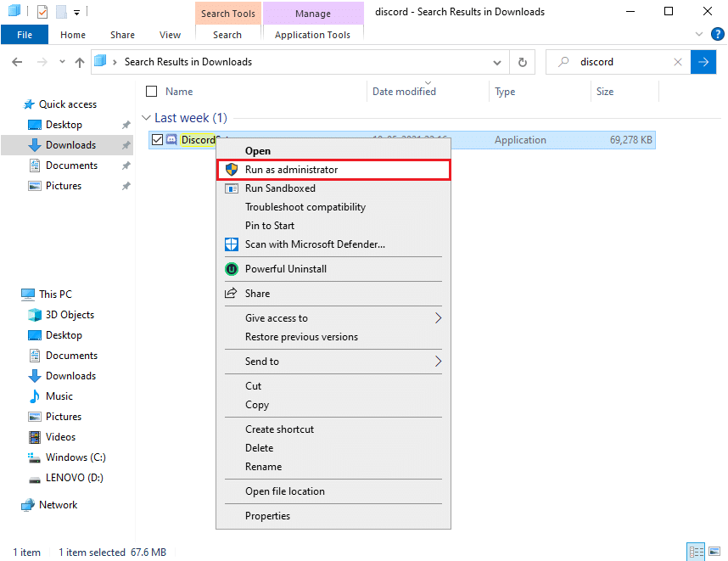Open the File tab
The height and width of the screenshot is (561, 728).
[25, 35]
